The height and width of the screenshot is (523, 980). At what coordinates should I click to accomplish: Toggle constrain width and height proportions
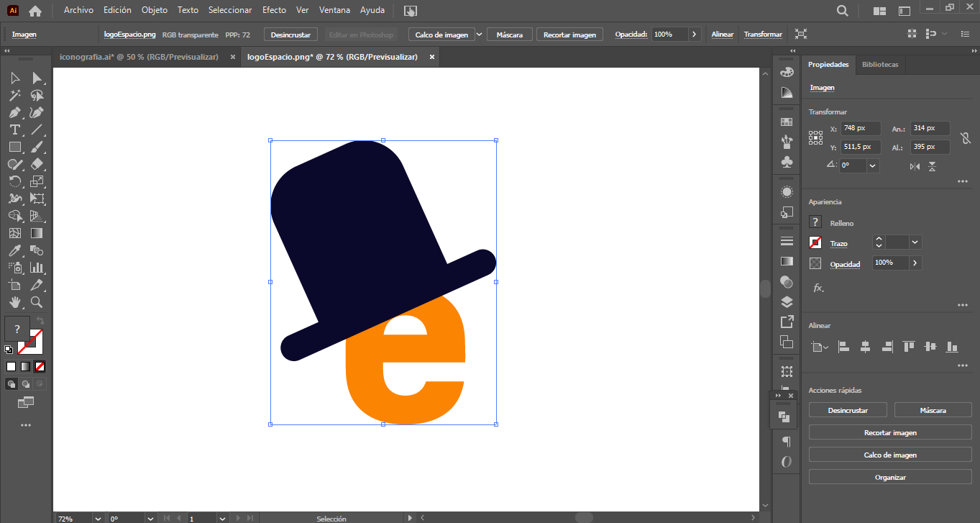click(965, 137)
